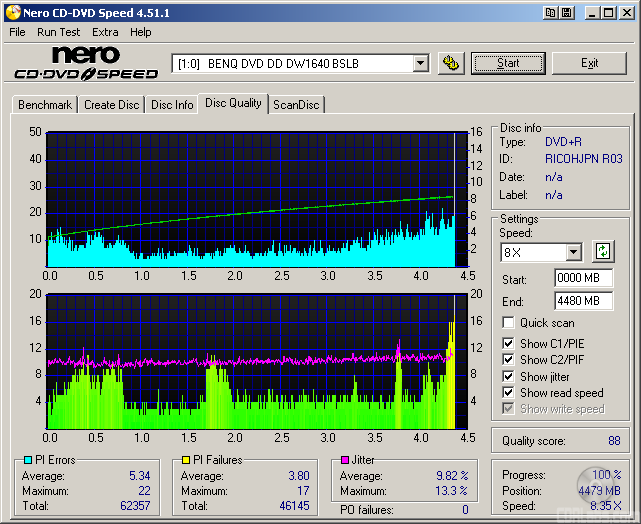Screen dimensions: 641x524
Task: Click the floppy disk save icon
Action: (568, 12)
